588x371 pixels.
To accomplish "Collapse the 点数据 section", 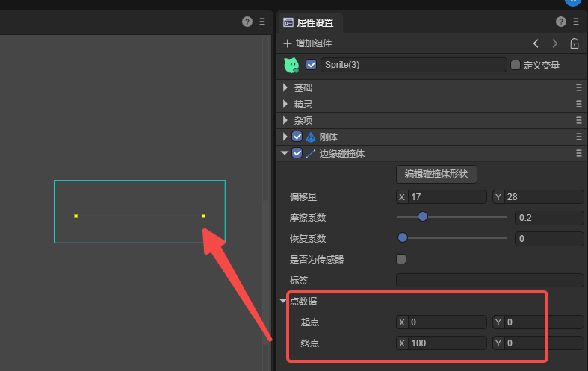I will click(283, 301).
